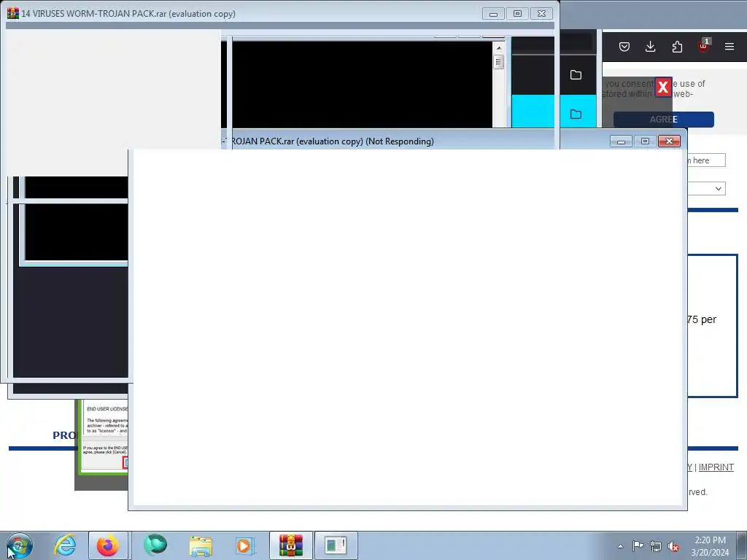Click the WinRAR icon in back window title
This screenshot has width=747, height=560.
(13, 13)
